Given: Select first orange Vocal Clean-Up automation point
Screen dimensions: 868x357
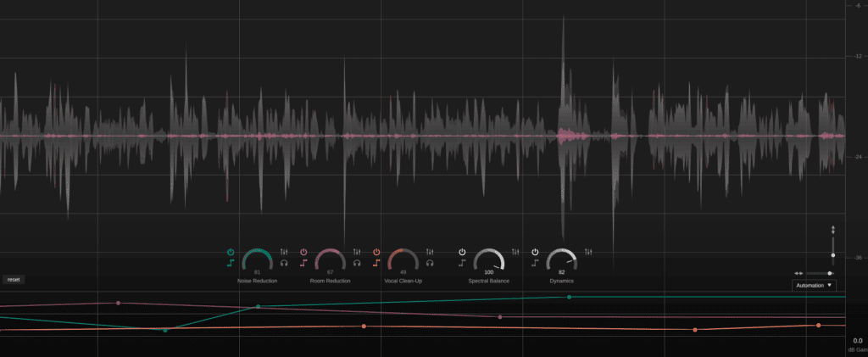Looking at the screenshot, I should [x=364, y=326].
